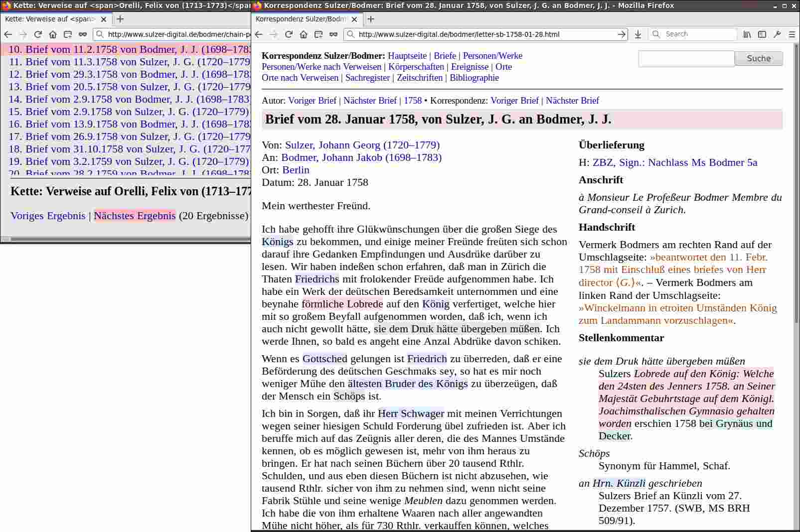
Task: Close the Kette: Verweise tab
Action: coord(104,19)
